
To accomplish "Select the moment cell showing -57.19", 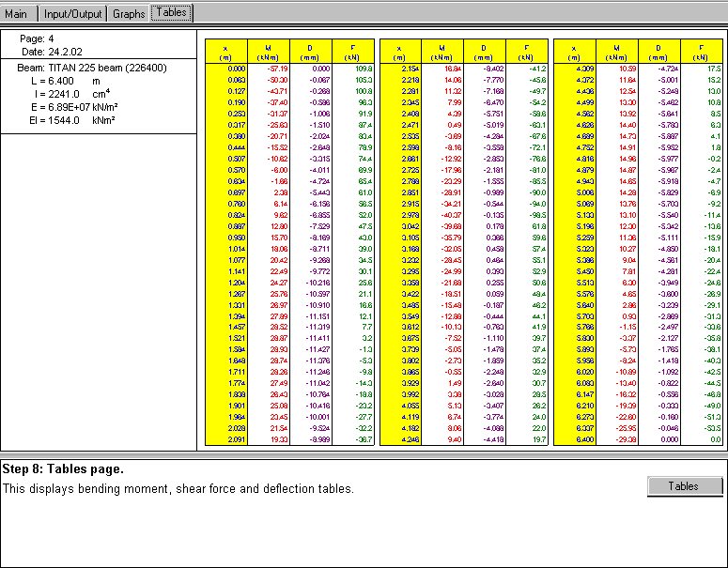I will [x=276, y=69].
